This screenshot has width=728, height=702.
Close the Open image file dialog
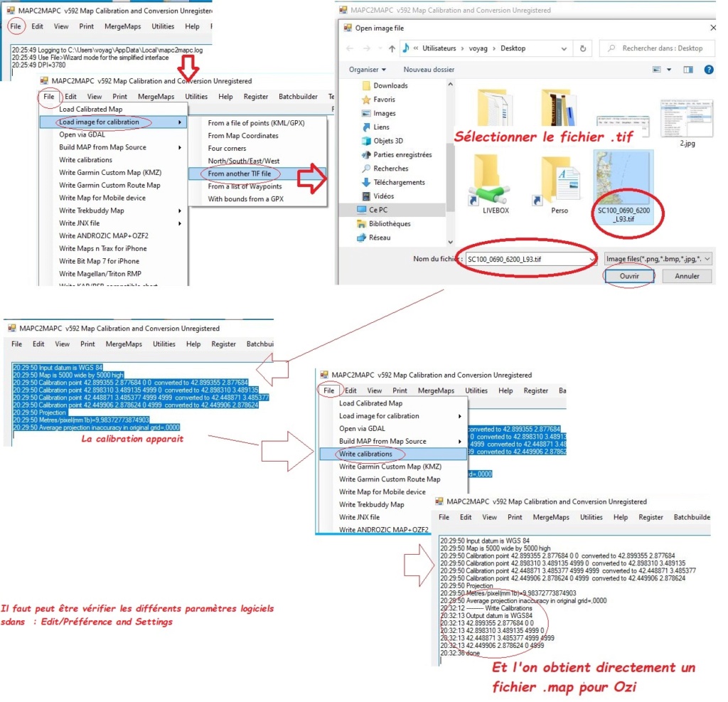(712, 28)
